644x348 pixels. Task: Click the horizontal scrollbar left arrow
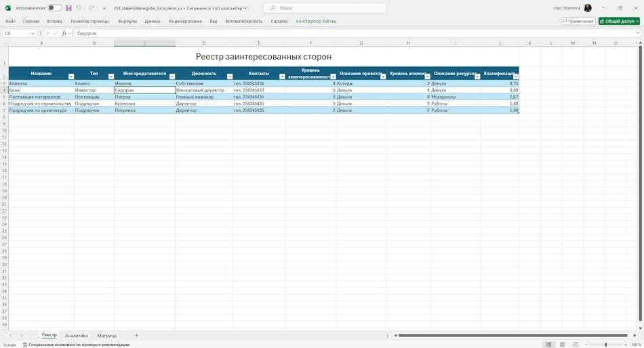point(395,335)
